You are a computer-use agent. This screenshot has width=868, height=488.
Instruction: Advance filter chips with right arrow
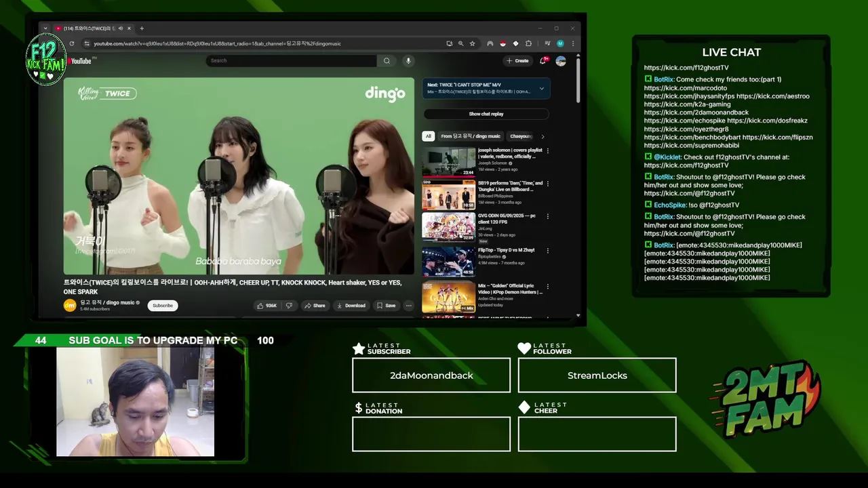[x=542, y=136]
